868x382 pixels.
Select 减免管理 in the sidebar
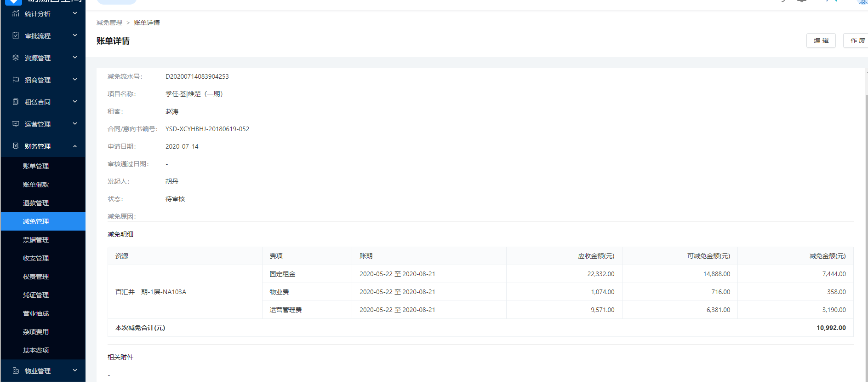(x=36, y=221)
